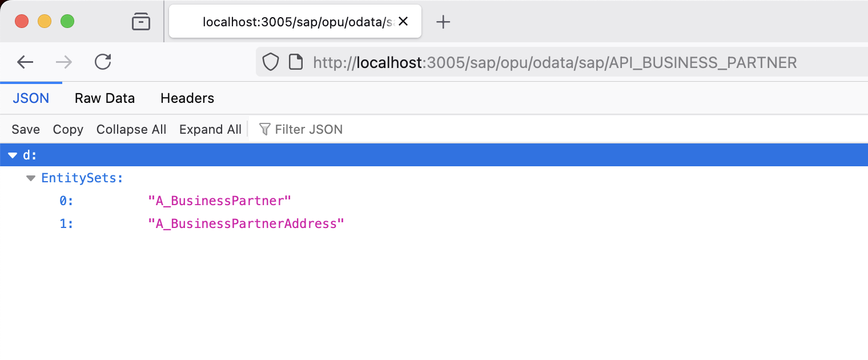Click the d: key label
The height and width of the screenshot is (360, 868).
[x=30, y=155]
